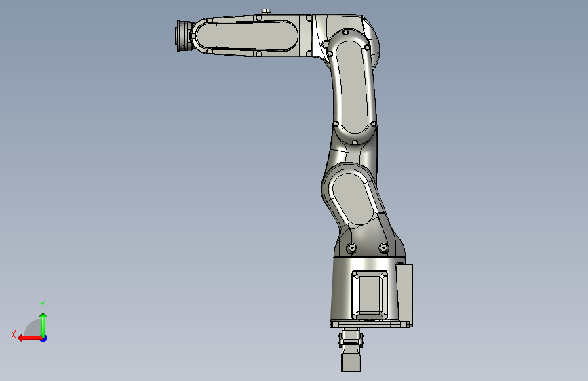Image resolution: width=588 pixels, height=381 pixels.
Task: Select the lower shoulder joint housing cover
Action: tap(352, 199)
